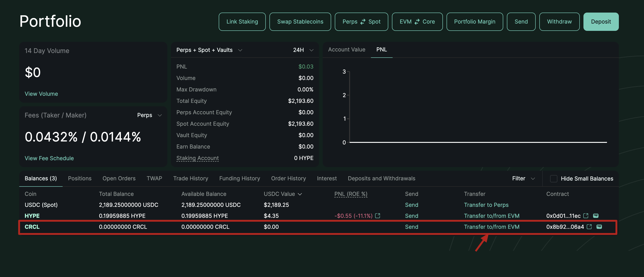Image resolution: width=644 pixels, height=277 pixels.
Task: Switch to Account Value chart tab
Action: click(x=346, y=50)
